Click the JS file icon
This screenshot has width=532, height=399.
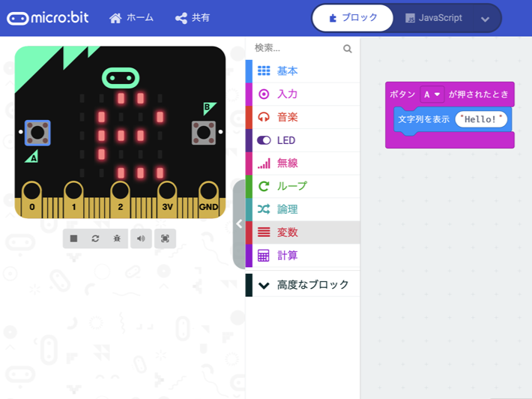[x=410, y=18]
